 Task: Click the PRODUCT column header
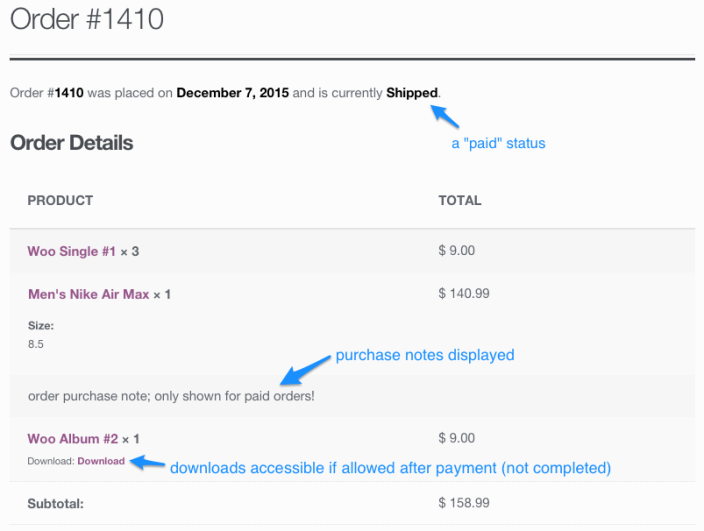60,201
